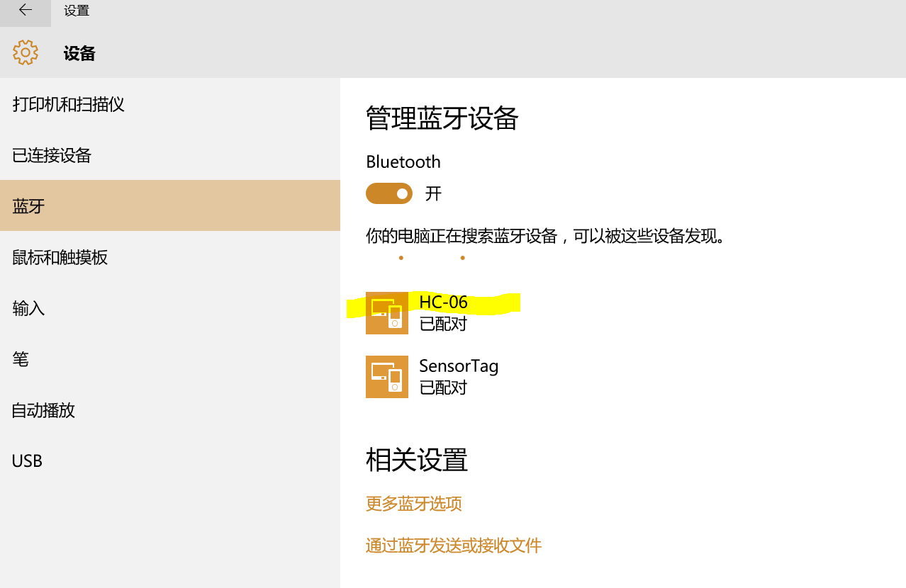
Task: Toggle Bluetooth off
Action: pyautogui.click(x=388, y=193)
